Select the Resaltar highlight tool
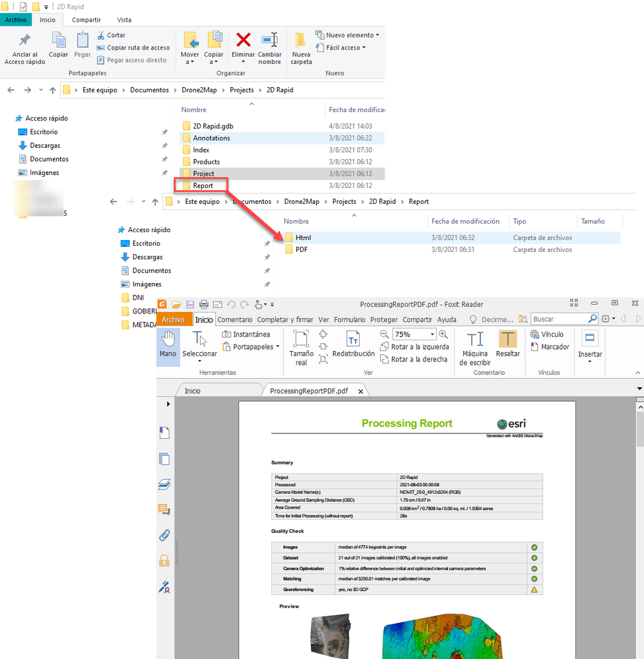644x659 pixels. coord(508,344)
